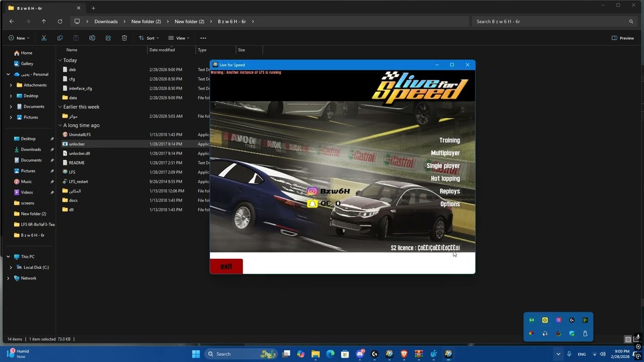This screenshot has height=362, width=644.
Task: Click the Delete trash icon in Explorer toolbar
Action: (x=124, y=38)
